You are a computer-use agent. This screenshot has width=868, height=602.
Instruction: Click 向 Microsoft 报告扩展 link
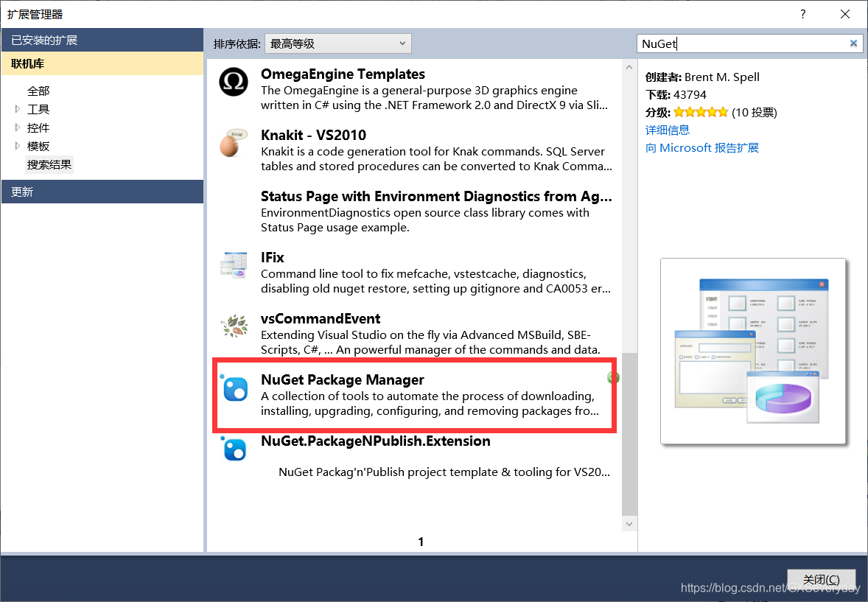[701, 147]
